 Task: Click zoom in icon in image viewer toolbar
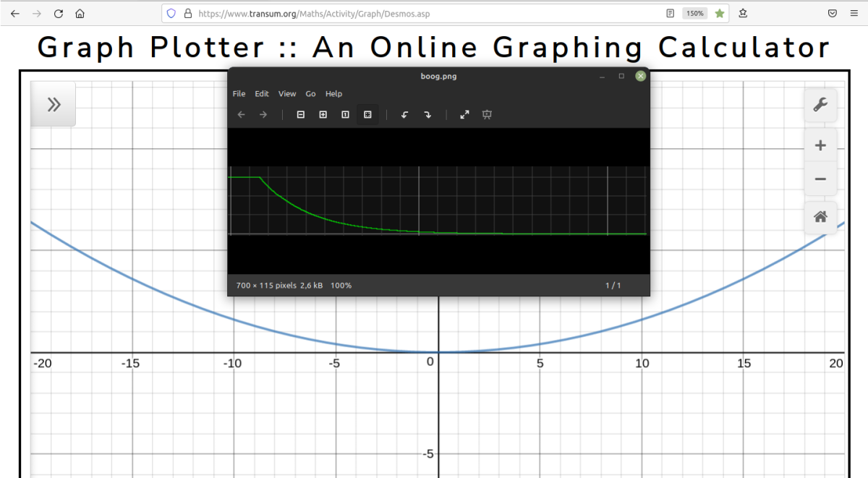tap(323, 114)
